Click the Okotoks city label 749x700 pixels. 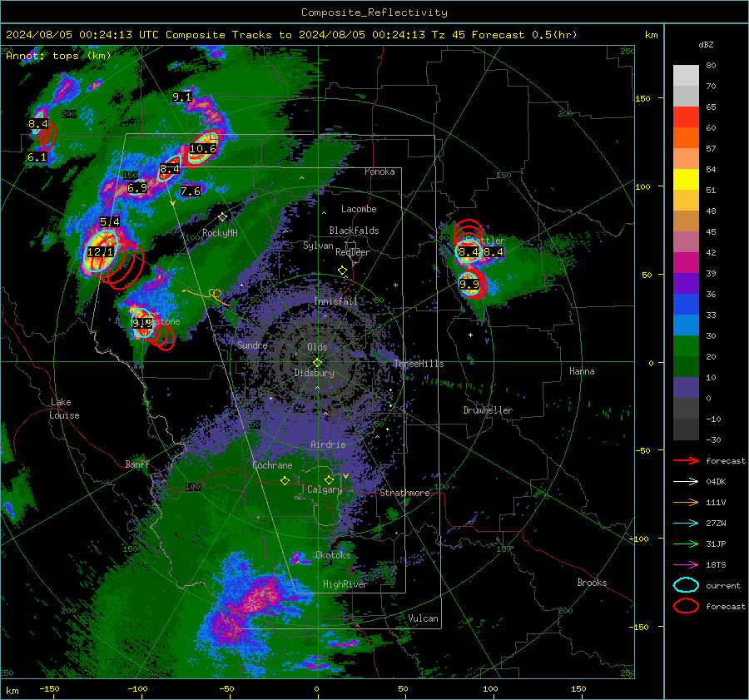pos(333,555)
